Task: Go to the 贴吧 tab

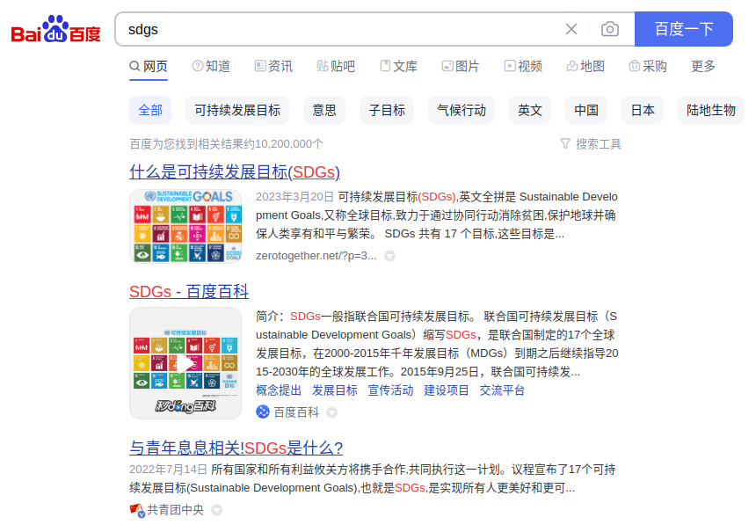Action: [x=336, y=66]
